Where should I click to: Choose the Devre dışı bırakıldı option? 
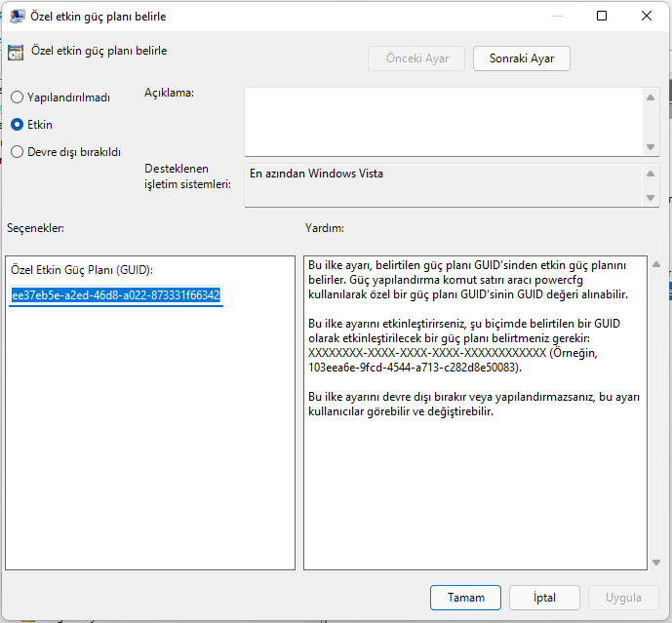18,152
